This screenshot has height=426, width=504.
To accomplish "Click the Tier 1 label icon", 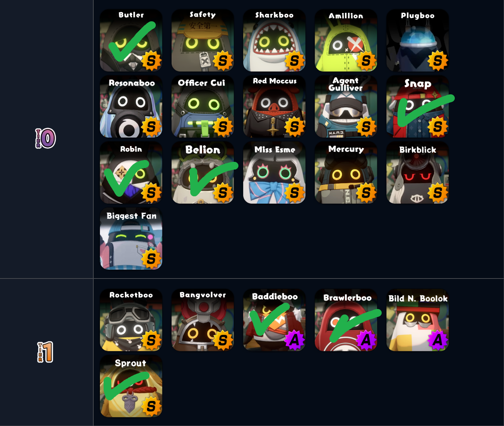I will (x=46, y=352).
